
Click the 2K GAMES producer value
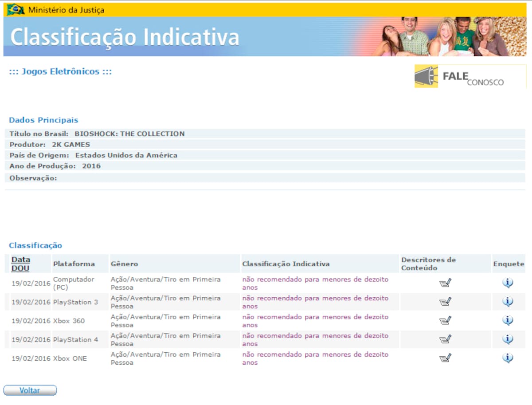[x=71, y=145]
